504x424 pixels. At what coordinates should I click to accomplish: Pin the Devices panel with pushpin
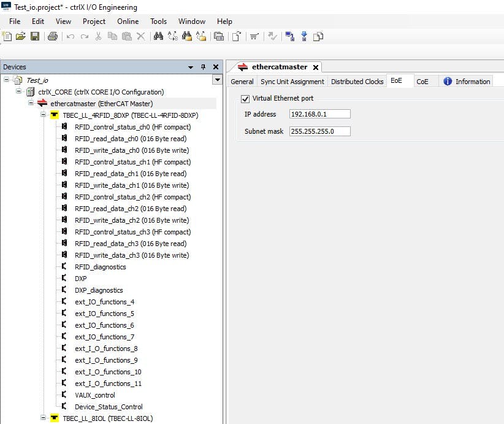point(203,67)
